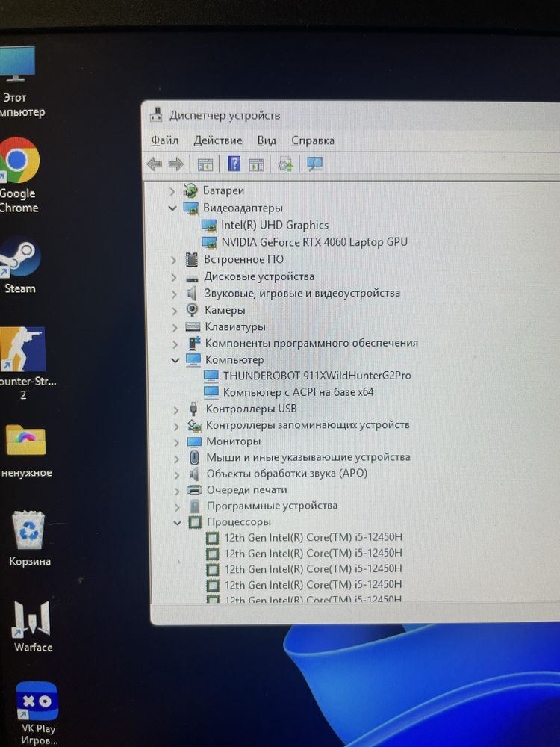The image size is (560, 747).
Task: Click the Батареи battery icon
Action: [190, 190]
